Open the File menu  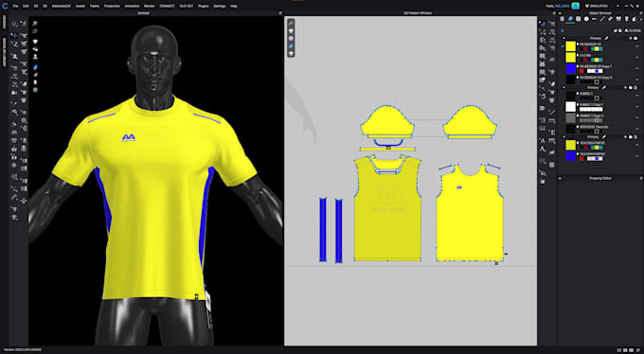tap(15, 7)
